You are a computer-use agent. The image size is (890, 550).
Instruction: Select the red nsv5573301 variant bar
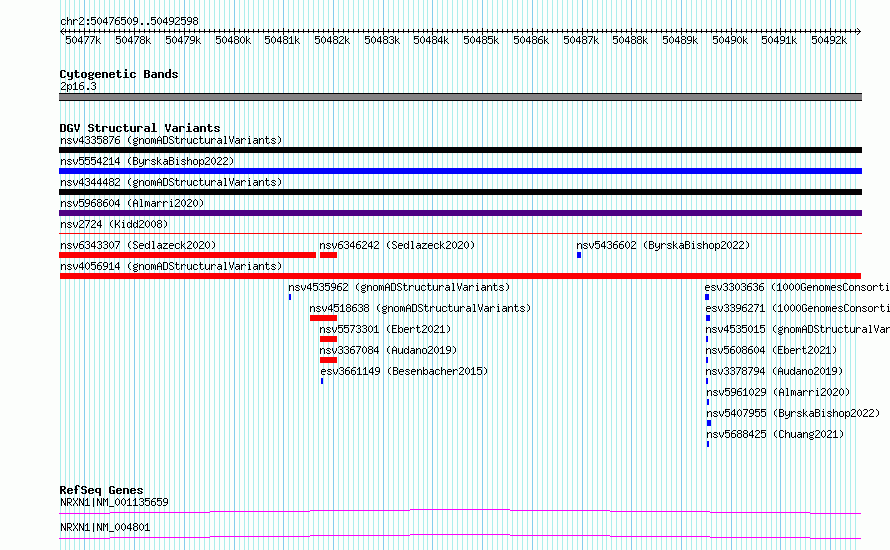pos(329,339)
